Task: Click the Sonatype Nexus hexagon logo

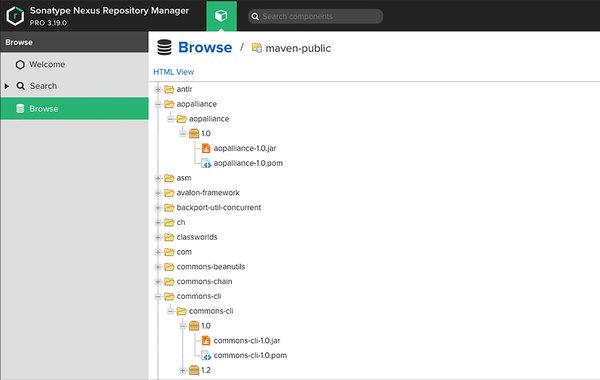Action: 15,16
